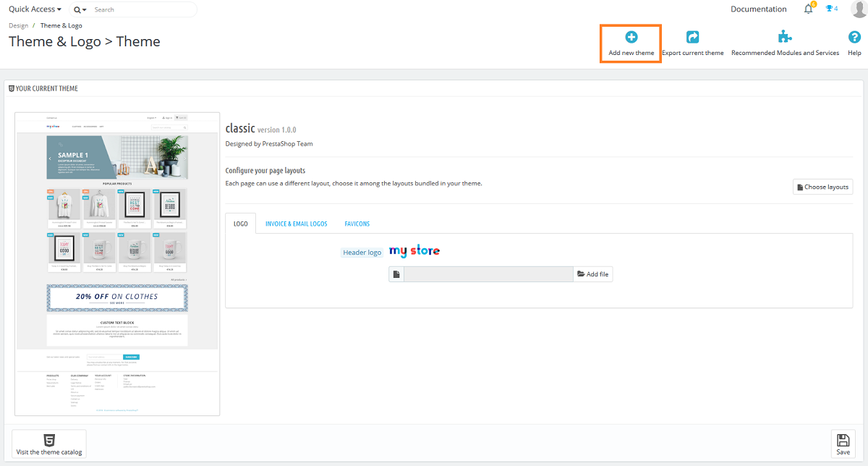
Task: View your achievement trophies
Action: 828,9
